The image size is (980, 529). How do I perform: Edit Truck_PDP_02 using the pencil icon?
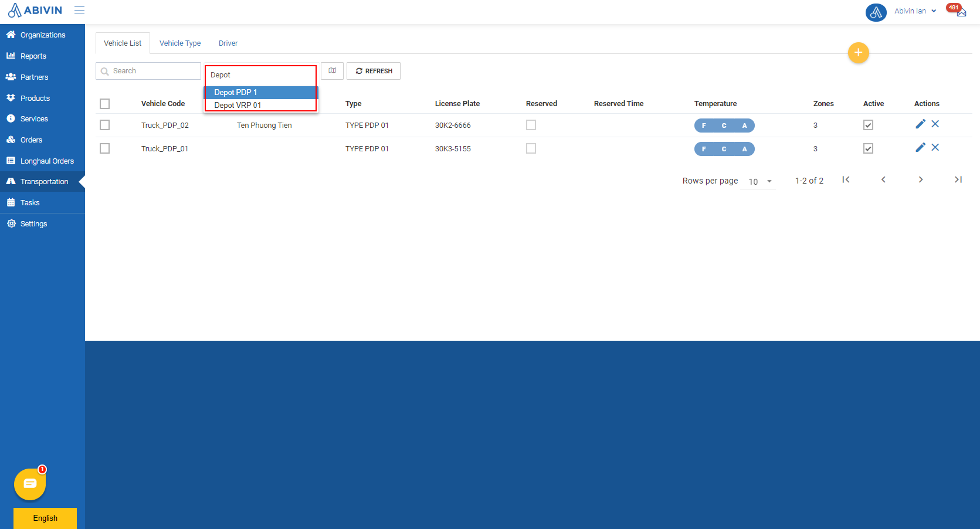[x=920, y=124]
